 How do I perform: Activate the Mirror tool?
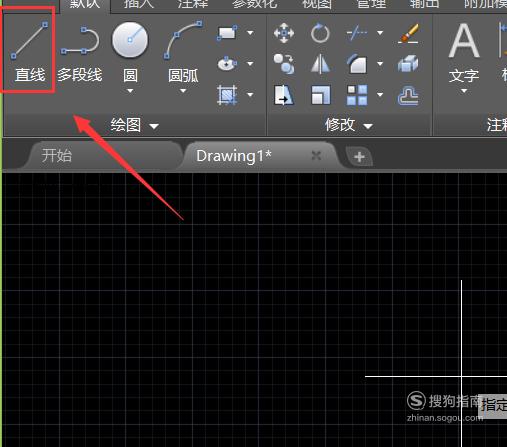pos(320,64)
